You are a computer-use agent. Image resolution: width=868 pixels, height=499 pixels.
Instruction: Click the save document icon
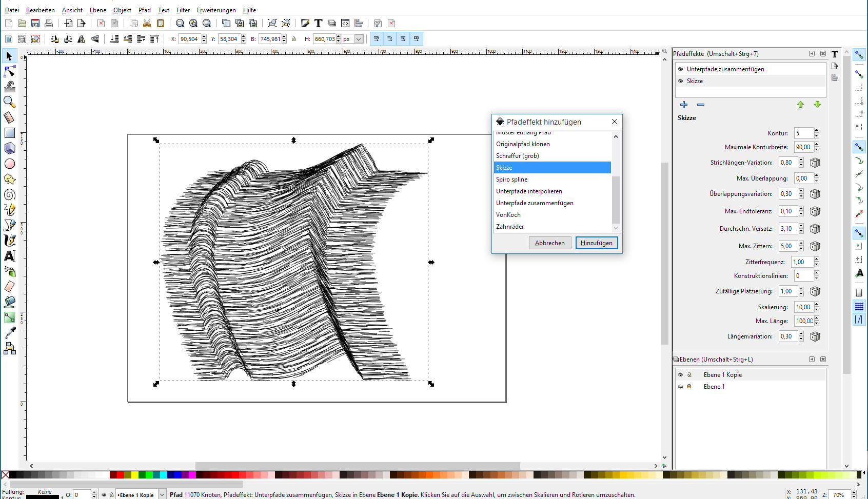point(35,23)
